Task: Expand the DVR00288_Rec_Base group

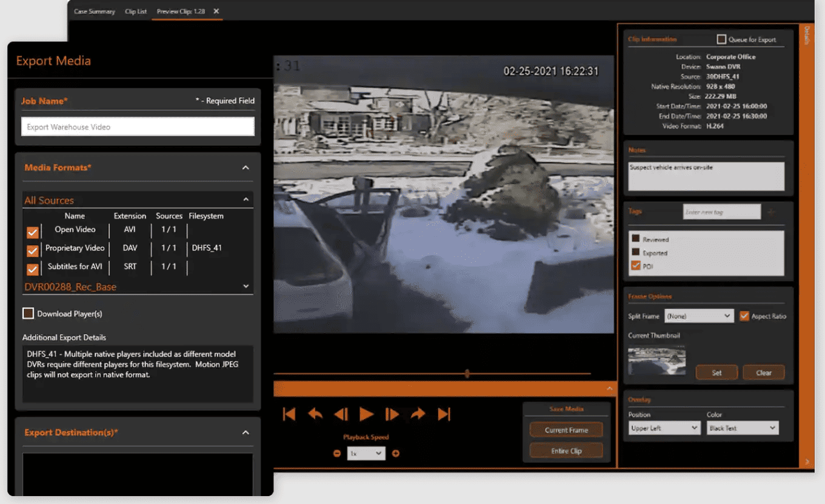Action: 246,286
